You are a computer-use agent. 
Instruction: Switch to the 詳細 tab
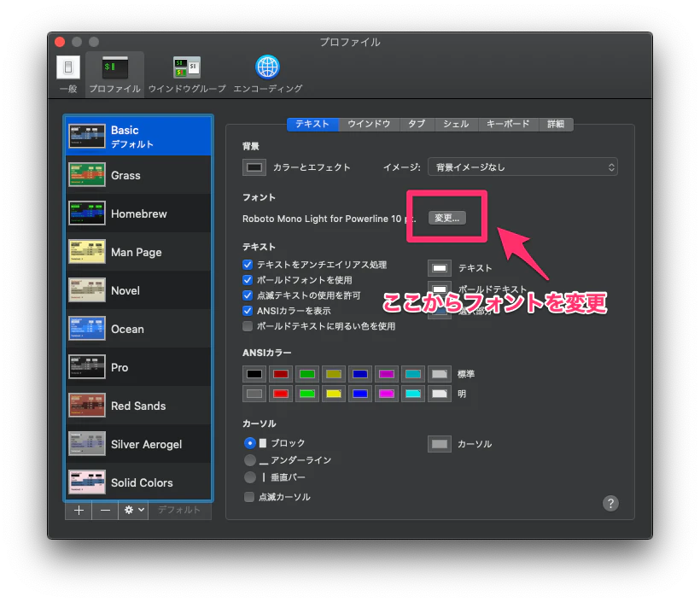click(x=556, y=124)
